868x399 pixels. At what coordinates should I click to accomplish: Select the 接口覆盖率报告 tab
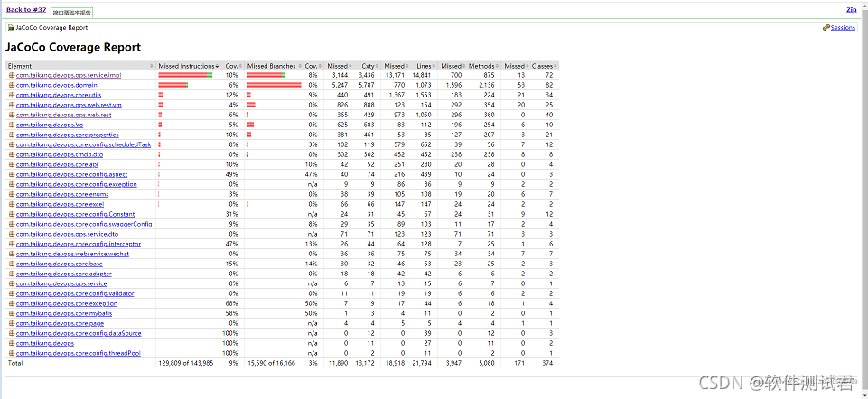tap(72, 12)
